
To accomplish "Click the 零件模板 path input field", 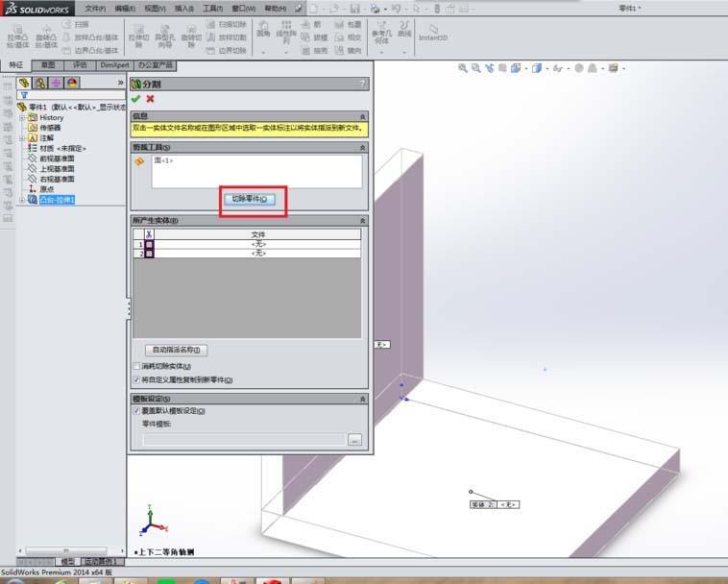I will click(244, 440).
